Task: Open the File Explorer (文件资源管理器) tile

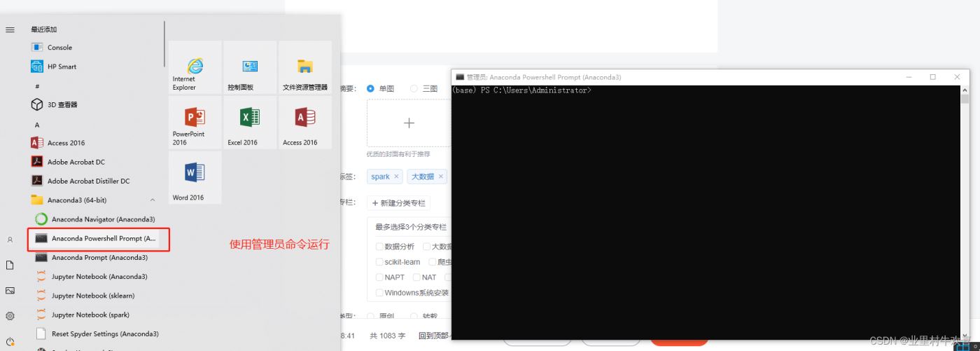Action: click(305, 68)
